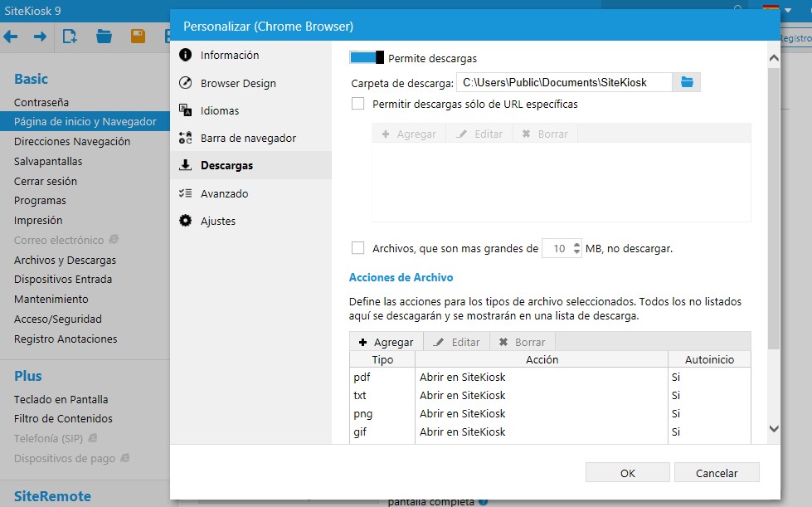
Task: Open Ajustes gear section
Action: click(218, 221)
